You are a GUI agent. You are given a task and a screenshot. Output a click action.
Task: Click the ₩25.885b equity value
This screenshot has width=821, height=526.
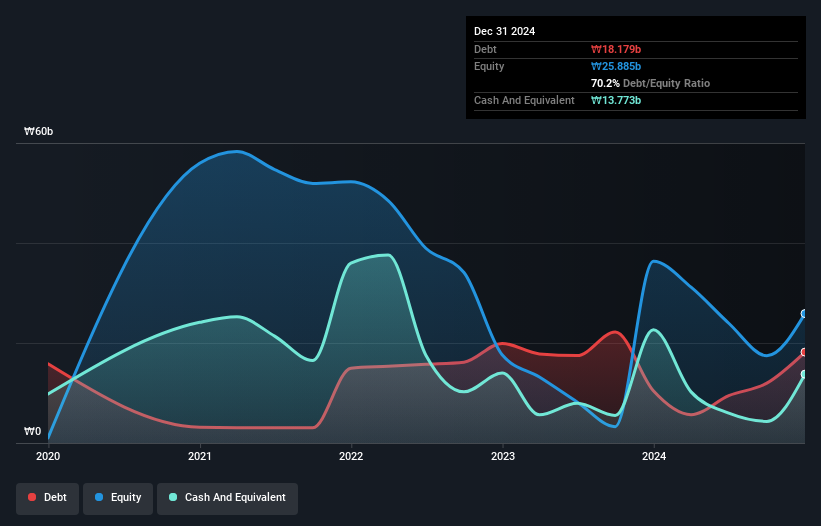[x=616, y=66]
